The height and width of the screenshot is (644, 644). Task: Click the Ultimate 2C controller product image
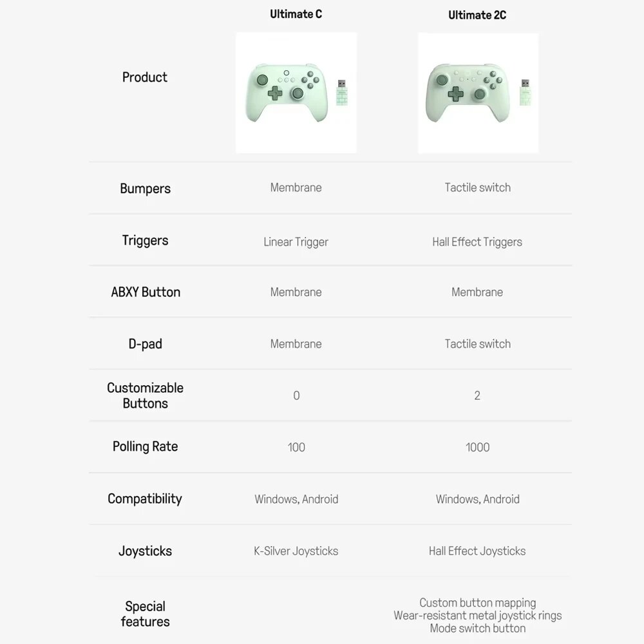click(469, 93)
